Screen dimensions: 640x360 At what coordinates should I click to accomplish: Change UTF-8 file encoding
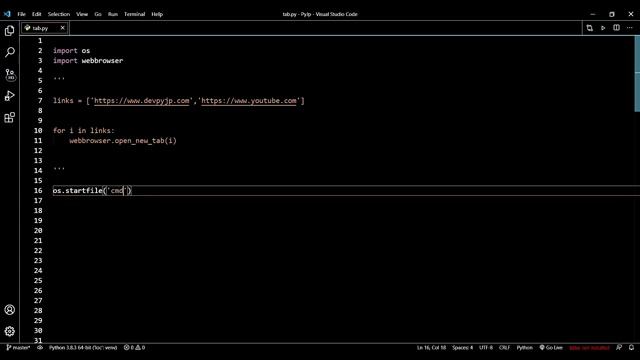tap(486, 348)
